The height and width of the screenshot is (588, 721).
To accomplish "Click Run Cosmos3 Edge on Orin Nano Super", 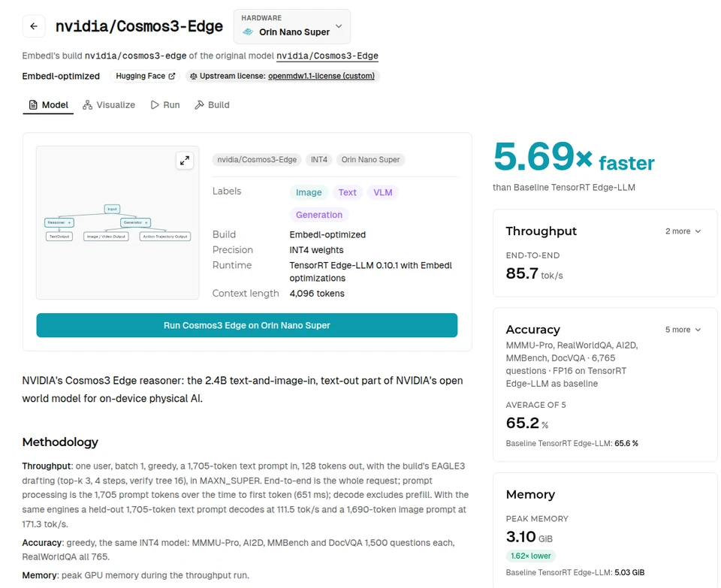I will [247, 325].
